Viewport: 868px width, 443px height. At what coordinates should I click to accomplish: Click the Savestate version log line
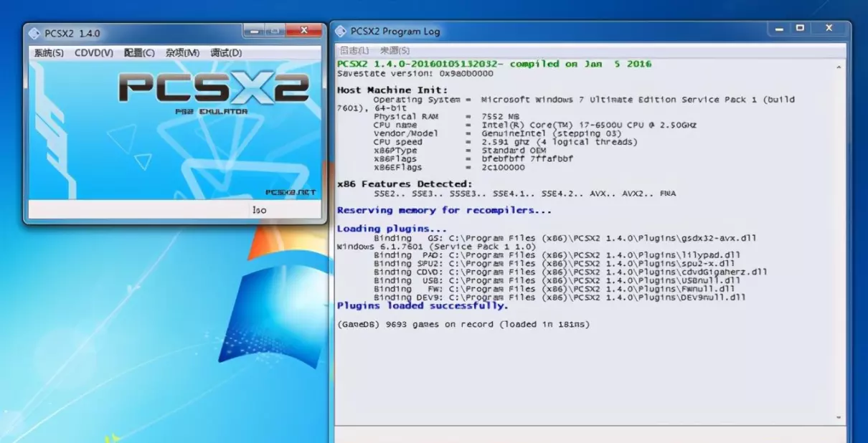click(x=415, y=73)
